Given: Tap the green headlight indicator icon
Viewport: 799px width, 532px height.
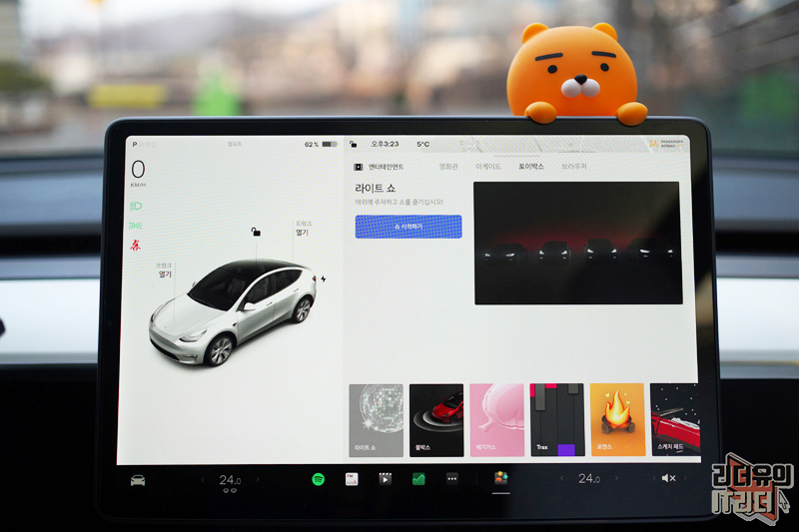Looking at the screenshot, I should pyautogui.click(x=136, y=207).
